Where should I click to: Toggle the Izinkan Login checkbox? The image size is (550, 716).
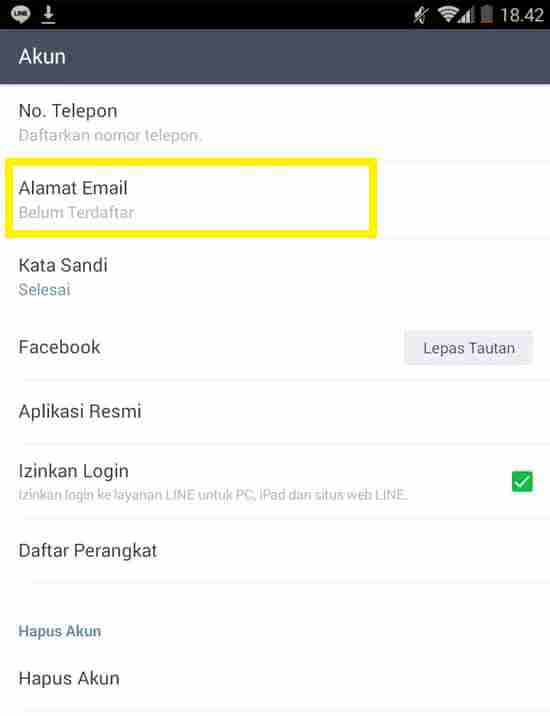[x=522, y=481]
